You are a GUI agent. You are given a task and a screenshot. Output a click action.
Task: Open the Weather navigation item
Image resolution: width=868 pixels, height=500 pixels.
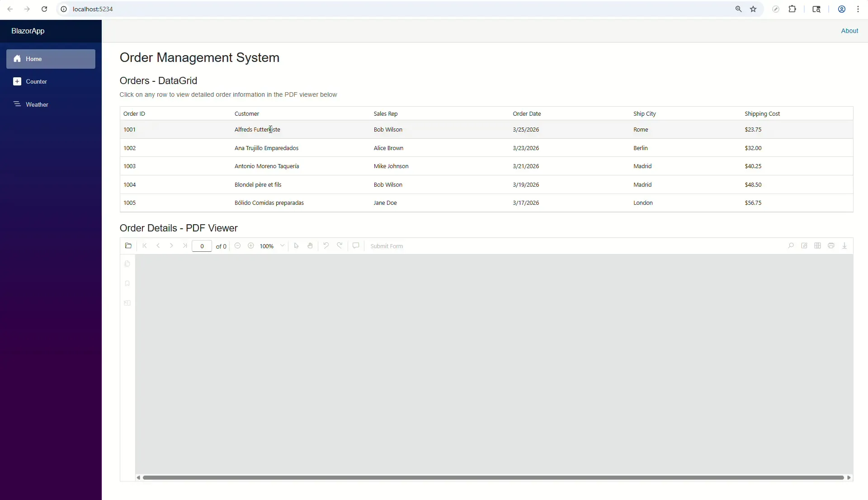pos(51,104)
